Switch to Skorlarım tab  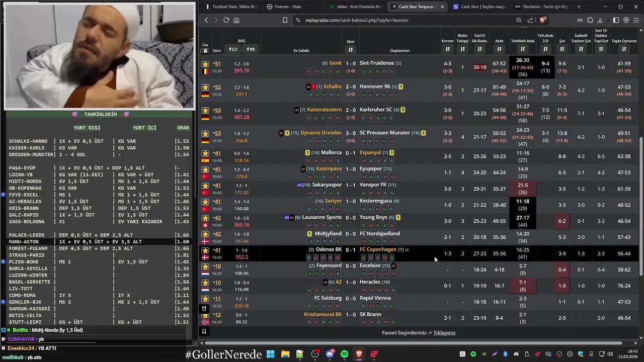pyautogui.click(x=541, y=7)
